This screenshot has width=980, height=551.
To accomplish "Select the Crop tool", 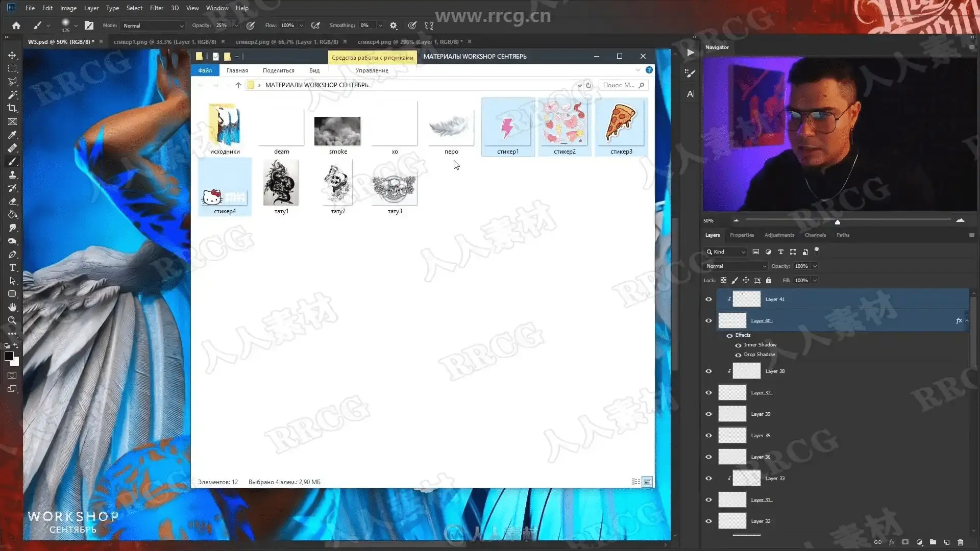I will (12, 108).
